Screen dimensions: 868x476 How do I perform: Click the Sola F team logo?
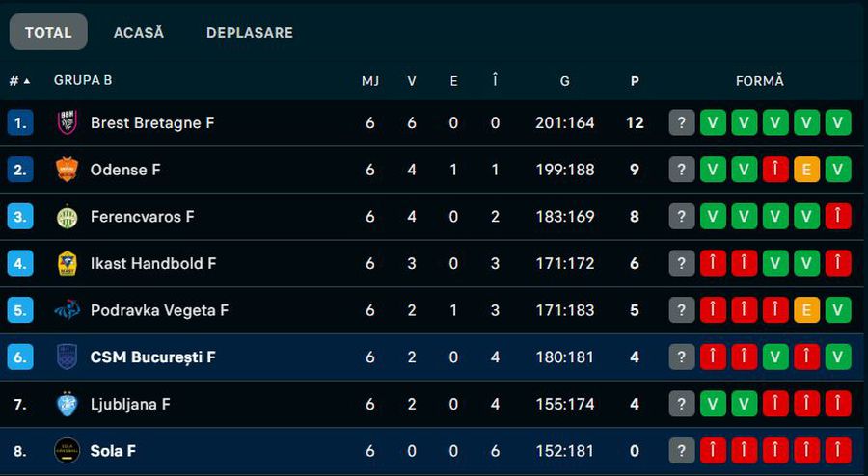point(67,450)
